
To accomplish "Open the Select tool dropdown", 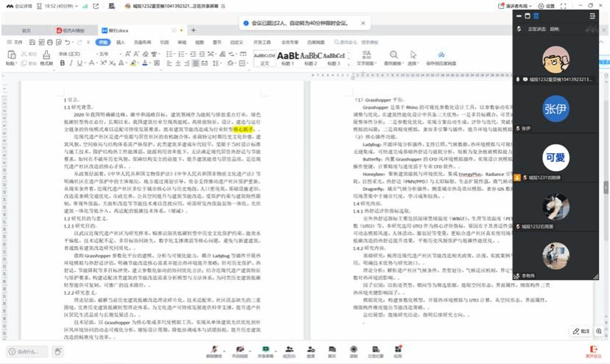I will coord(413,57).
